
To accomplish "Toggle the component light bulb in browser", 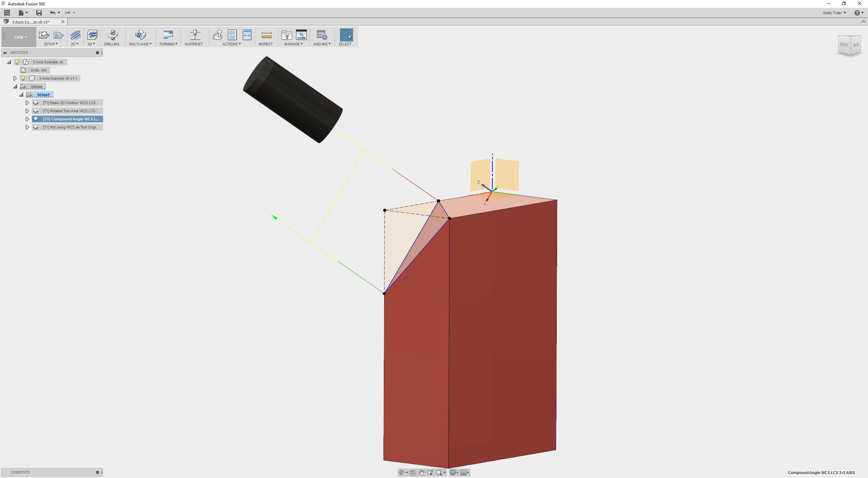I will [x=23, y=78].
